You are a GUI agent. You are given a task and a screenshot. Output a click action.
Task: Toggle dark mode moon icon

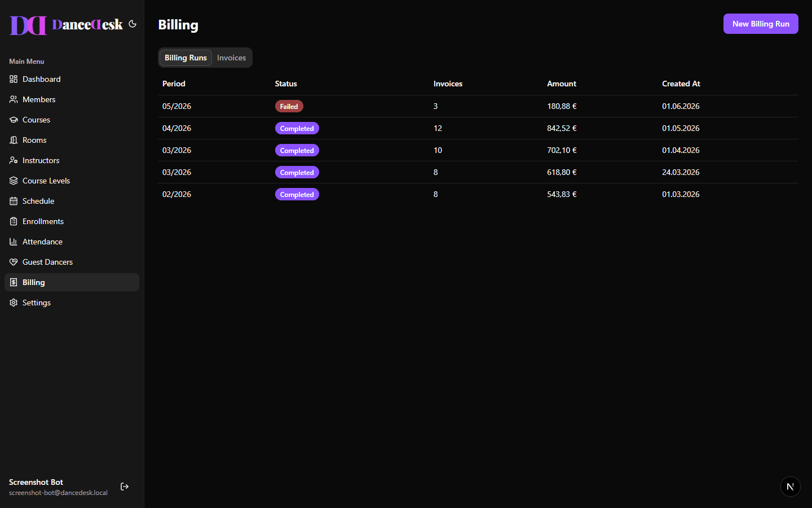[133, 24]
